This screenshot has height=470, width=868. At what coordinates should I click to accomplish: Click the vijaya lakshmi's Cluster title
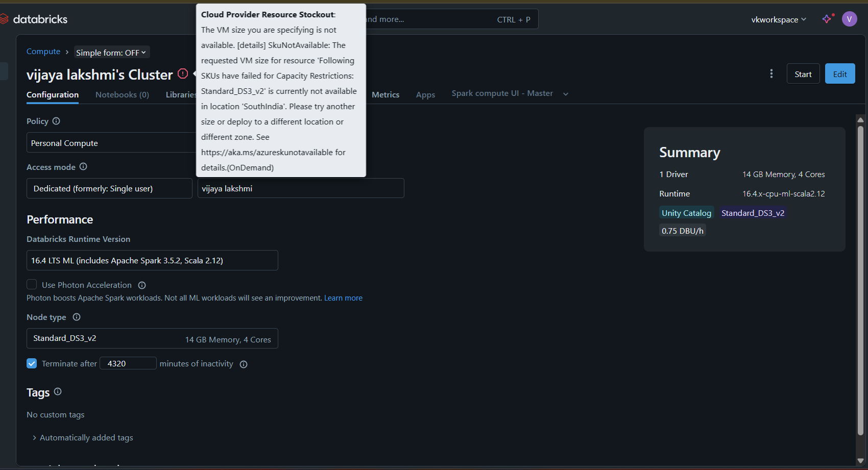pos(100,75)
